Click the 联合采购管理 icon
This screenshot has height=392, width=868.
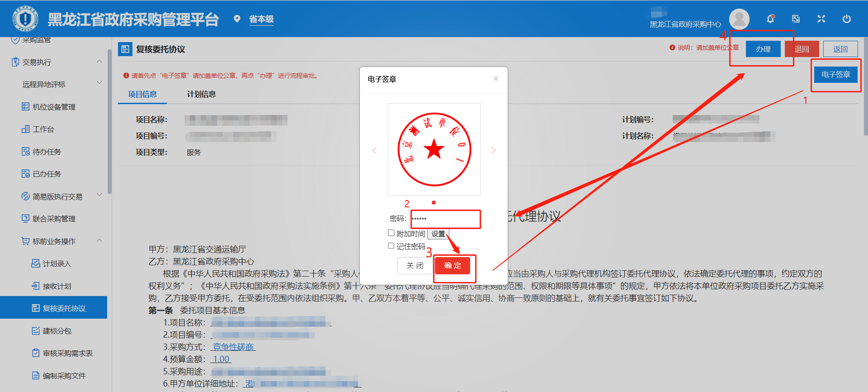26,218
